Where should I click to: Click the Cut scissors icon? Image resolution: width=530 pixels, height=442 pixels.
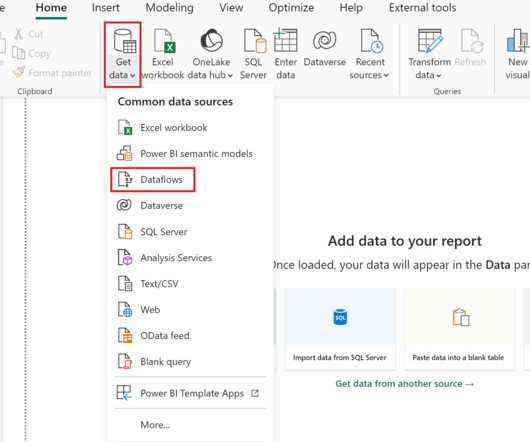pos(19,34)
